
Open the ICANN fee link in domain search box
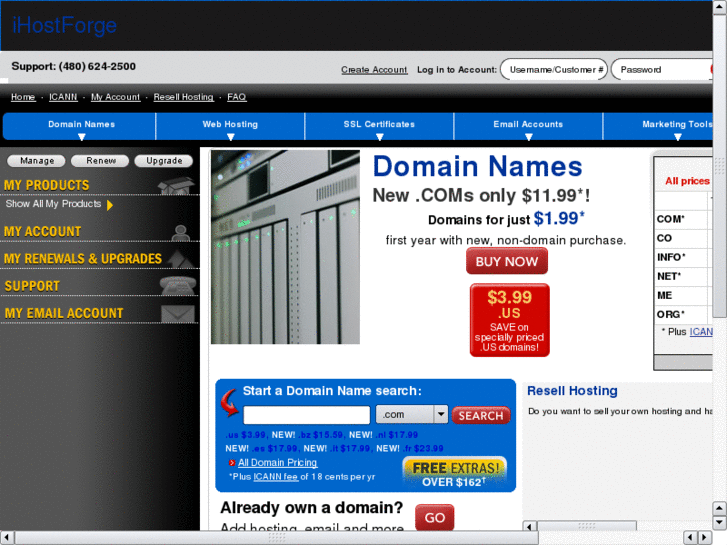[275, 477]
